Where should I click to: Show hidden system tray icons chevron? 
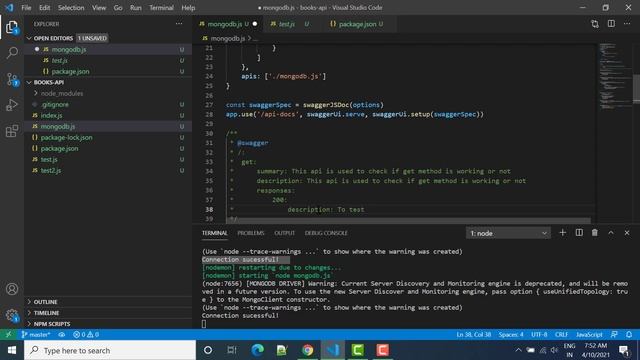coord(518,350)
